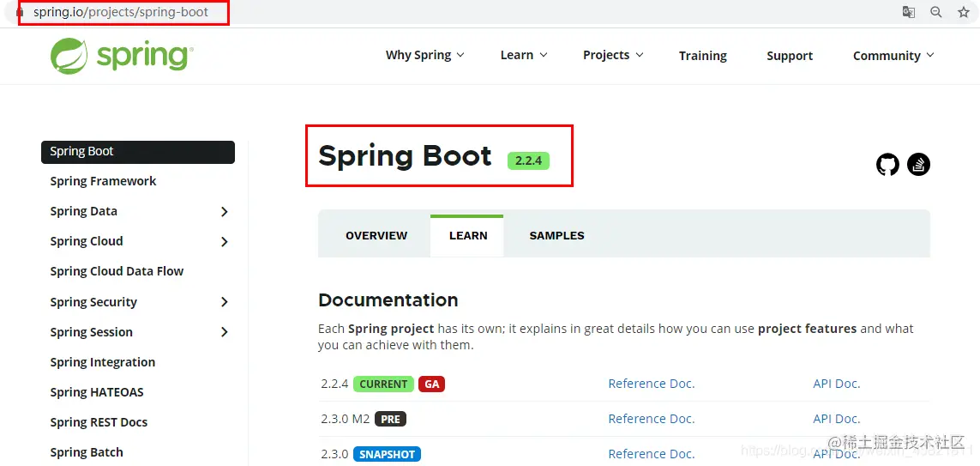Expand the Spring Cloud submenu chevron
Viewport: 980px width, 466px height.
coord(225,242)
